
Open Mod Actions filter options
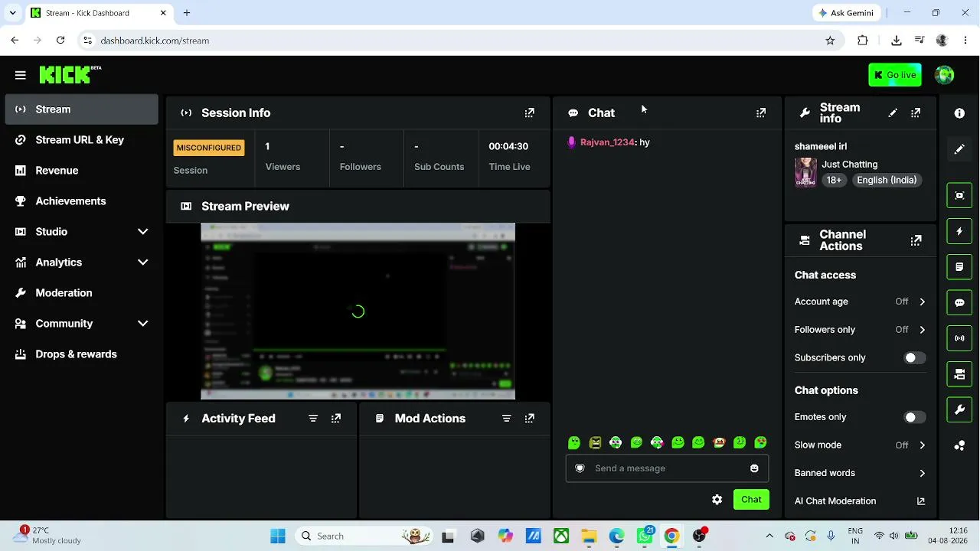(x=506, y=419)
